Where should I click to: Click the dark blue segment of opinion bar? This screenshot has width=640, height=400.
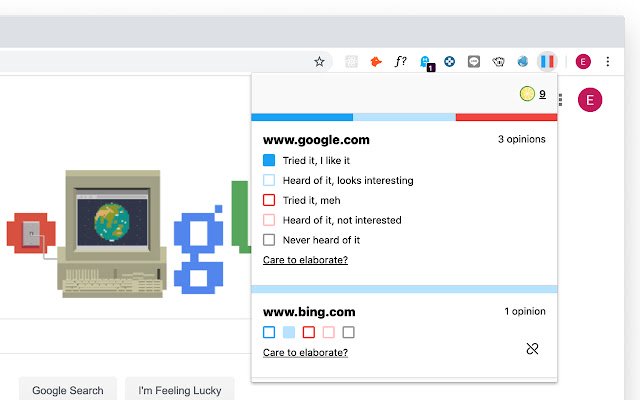[x=302, y=118]
